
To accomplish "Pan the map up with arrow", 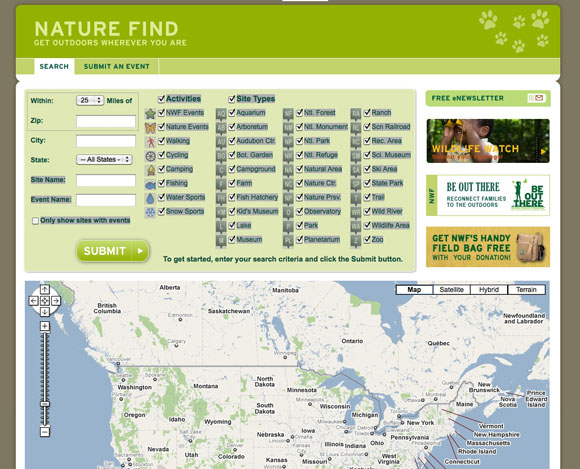I will click(x=44, y=289).
